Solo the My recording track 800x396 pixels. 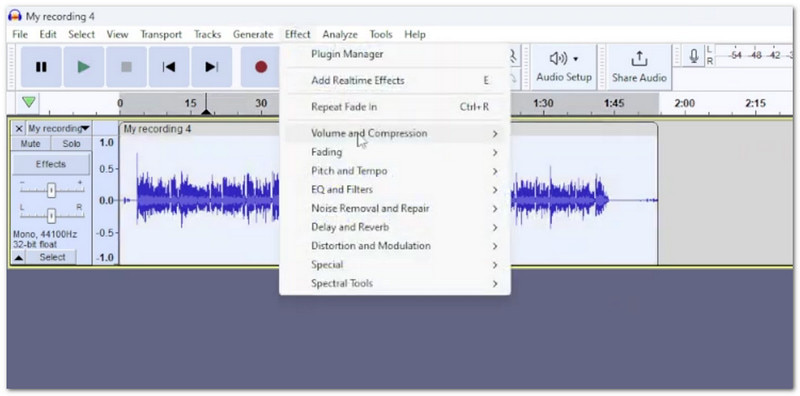71,144
